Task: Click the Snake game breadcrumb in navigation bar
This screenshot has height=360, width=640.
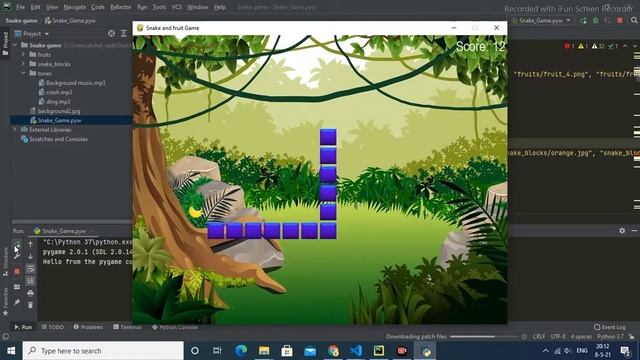Action: [x=21, y=20]
